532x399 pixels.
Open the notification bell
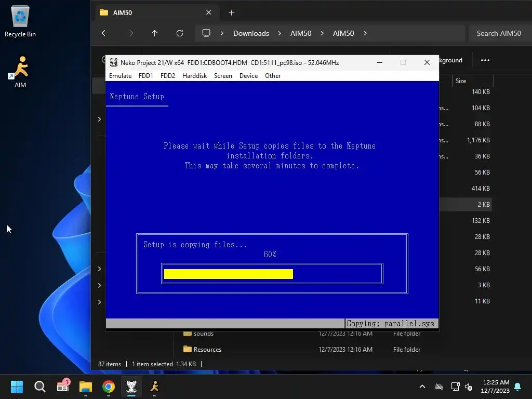coord(518,387)
